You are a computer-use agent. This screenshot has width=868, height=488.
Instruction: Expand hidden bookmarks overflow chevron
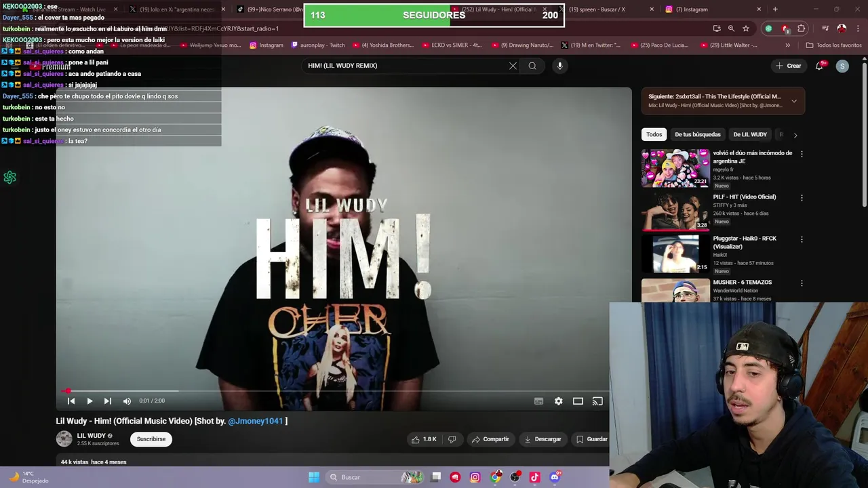tap(787, 45)
